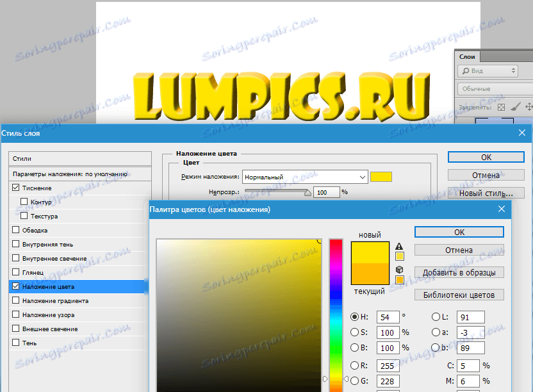Select the G green radio button
The width and height of the screenshot is (533, 392).
click(x=354, y=380)
